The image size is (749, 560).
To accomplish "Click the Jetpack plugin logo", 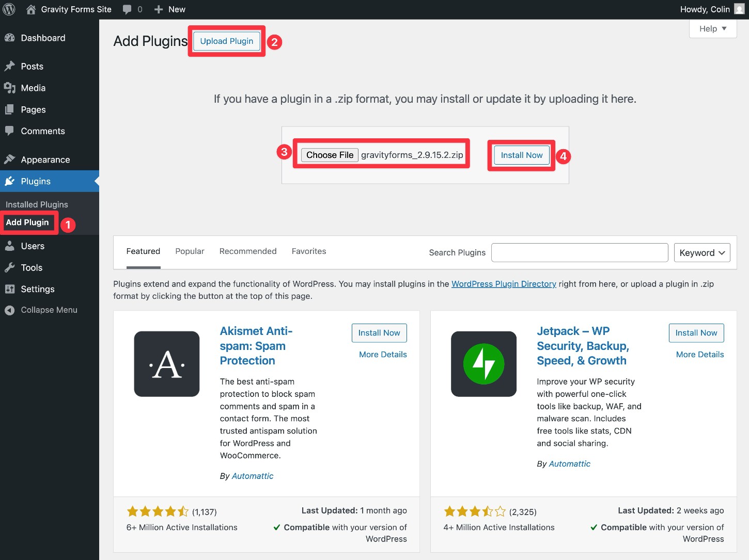I will [x=484, y=364].
